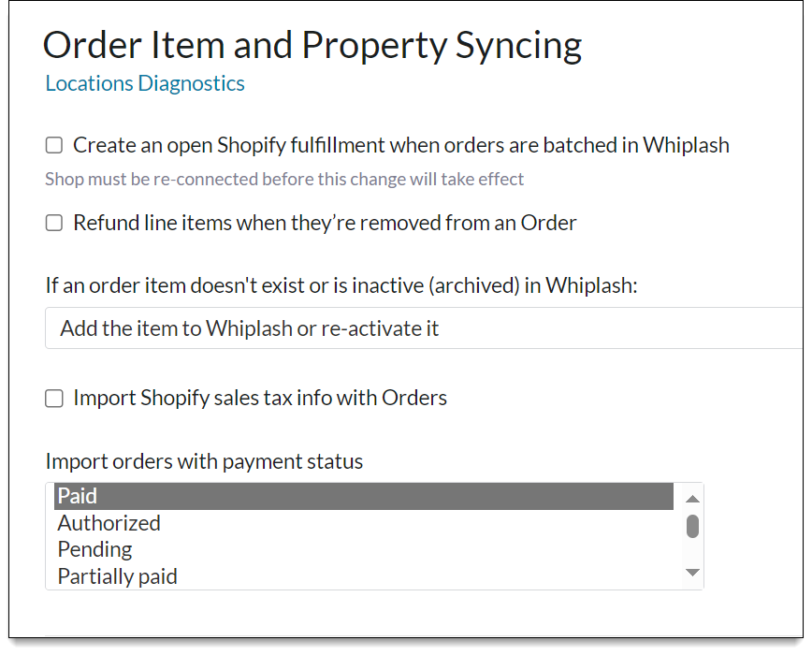Viewport: 812px width, 655px height.
Task: Click the payment status list scrollbar thumb
Action: point(691,526)
